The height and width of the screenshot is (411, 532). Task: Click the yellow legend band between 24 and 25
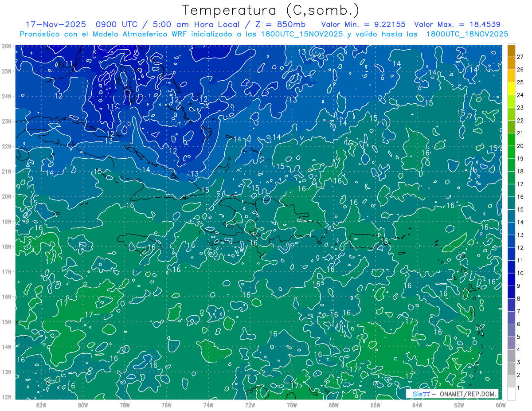pos(511,89)
